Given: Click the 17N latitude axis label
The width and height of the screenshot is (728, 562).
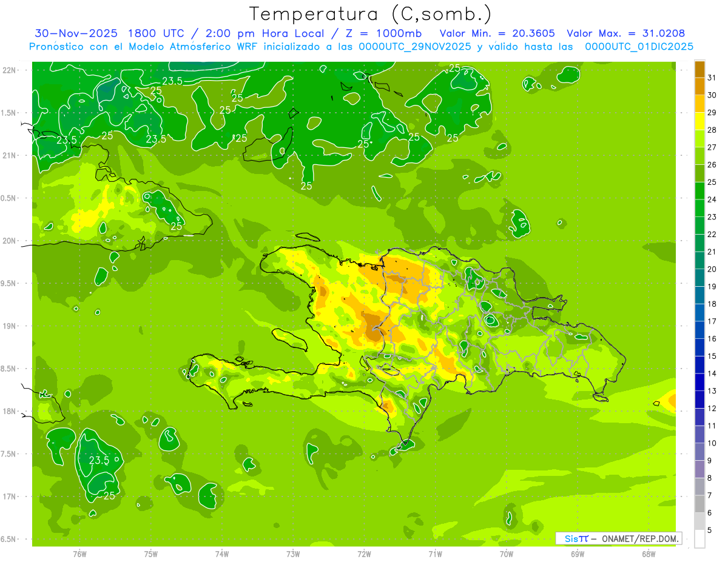Looking at the screenshot, I should [10, 497].
